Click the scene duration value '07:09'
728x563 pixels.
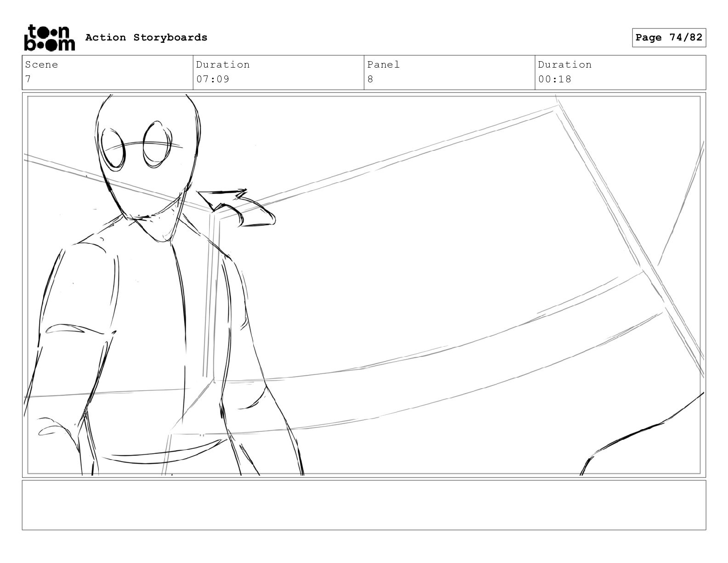pyautogui.click(x=213, y=79)
